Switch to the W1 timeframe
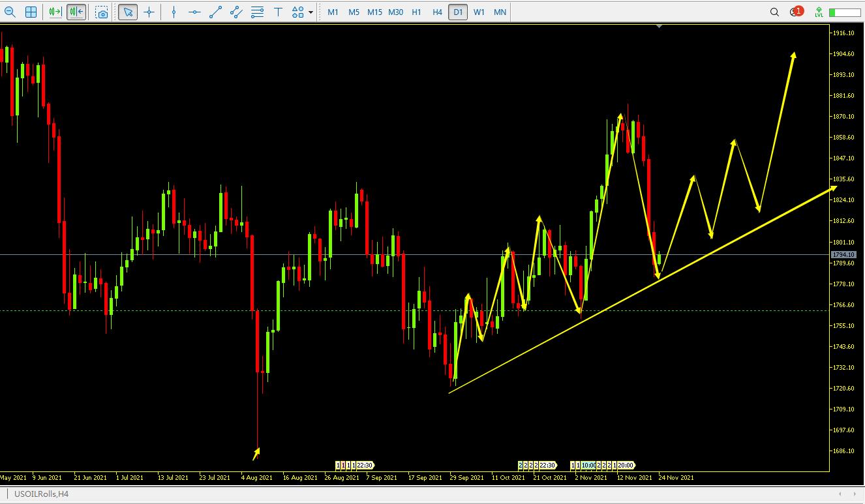The width and height of the screenshot is (865, 504). (479, 12)
